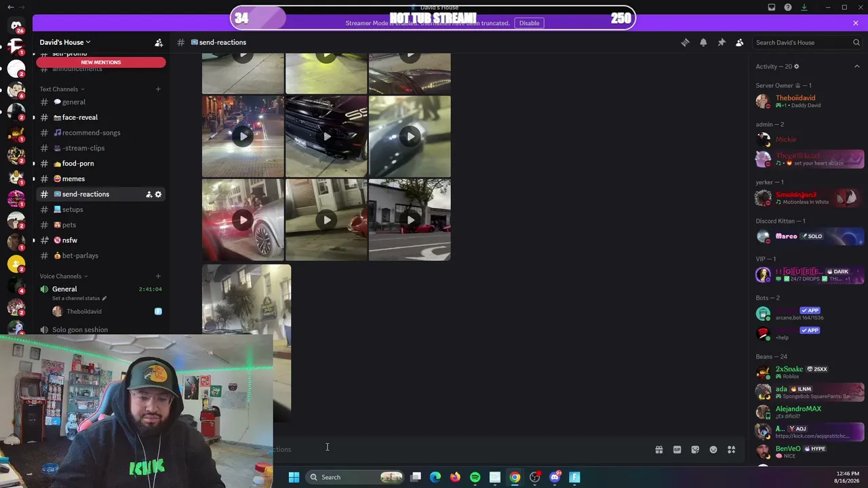Viewport: 868px width, 488px height.
Task: Open the Fortnite icon on the taskbar
Action: [x=574, y=477]
